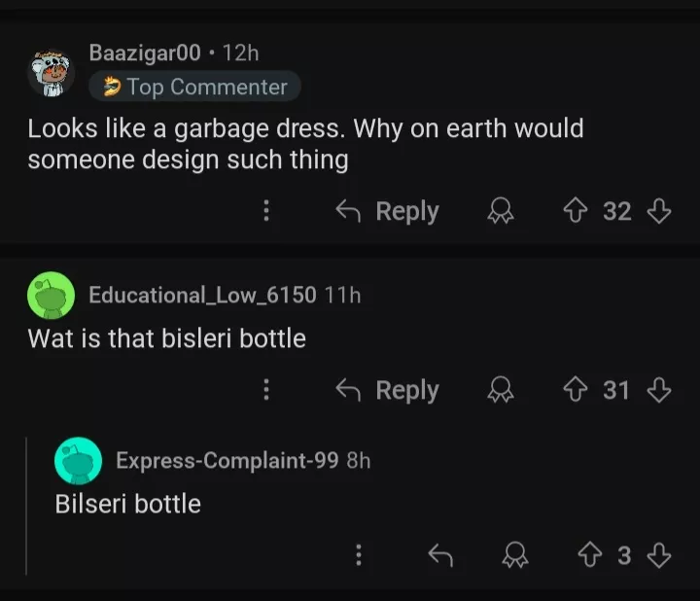Image resolution: width=700 pixels, height=601 pixels.
Task: Award the Educational_Low_6150 comment
Action: 502,390
